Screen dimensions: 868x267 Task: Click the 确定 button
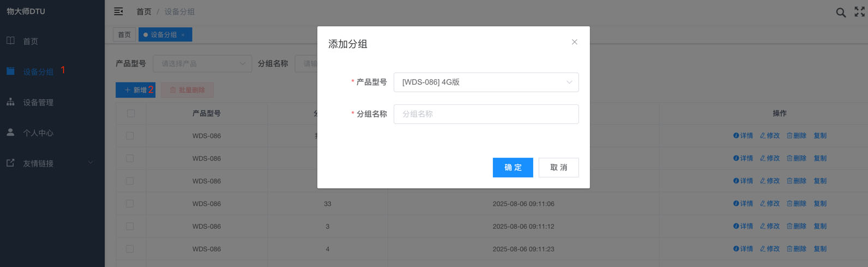tap(513, 168)
